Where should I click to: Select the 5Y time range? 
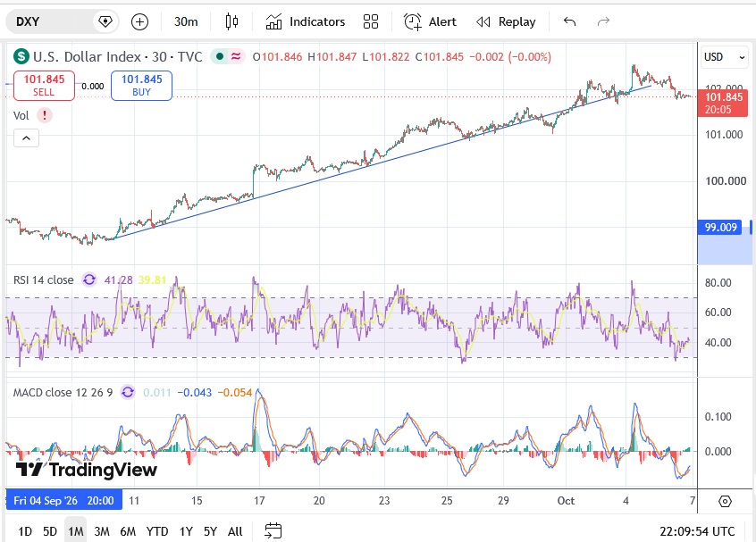(x=210, y=531)
